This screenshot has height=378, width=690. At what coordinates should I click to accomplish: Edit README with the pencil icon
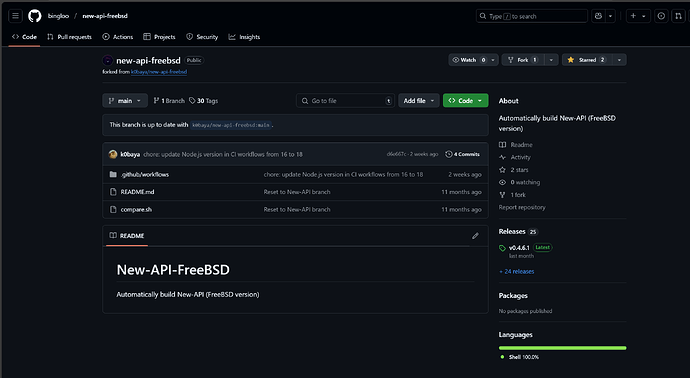click(475, 236)
